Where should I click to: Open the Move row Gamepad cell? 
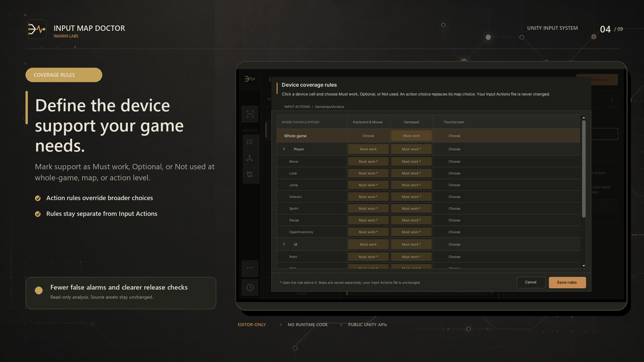point(411,161)
